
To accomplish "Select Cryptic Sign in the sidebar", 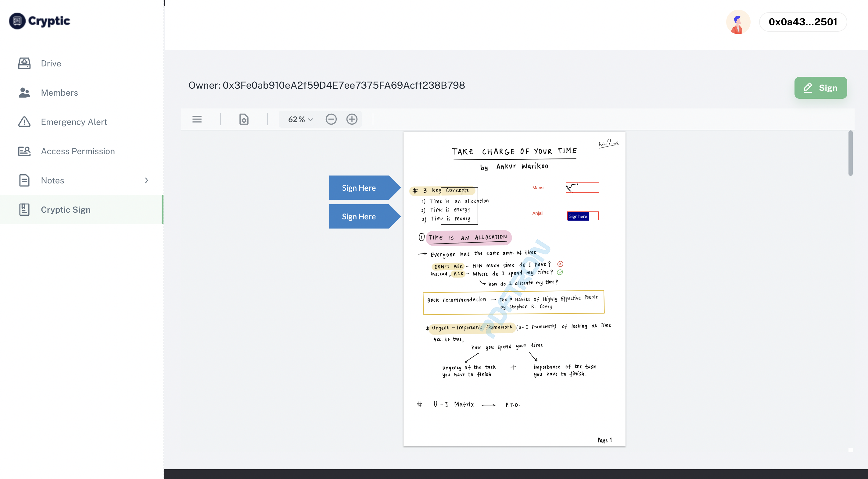I will (x=66, y=209).
